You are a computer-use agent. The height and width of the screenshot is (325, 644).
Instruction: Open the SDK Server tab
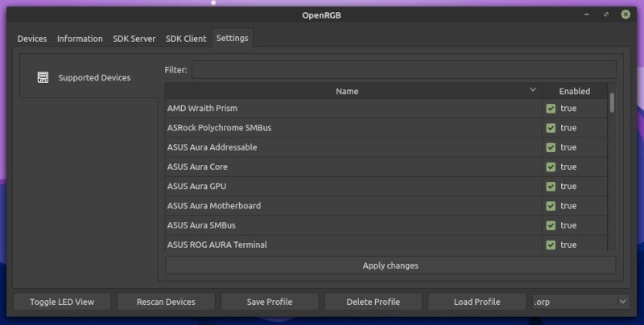coord(133,39)
